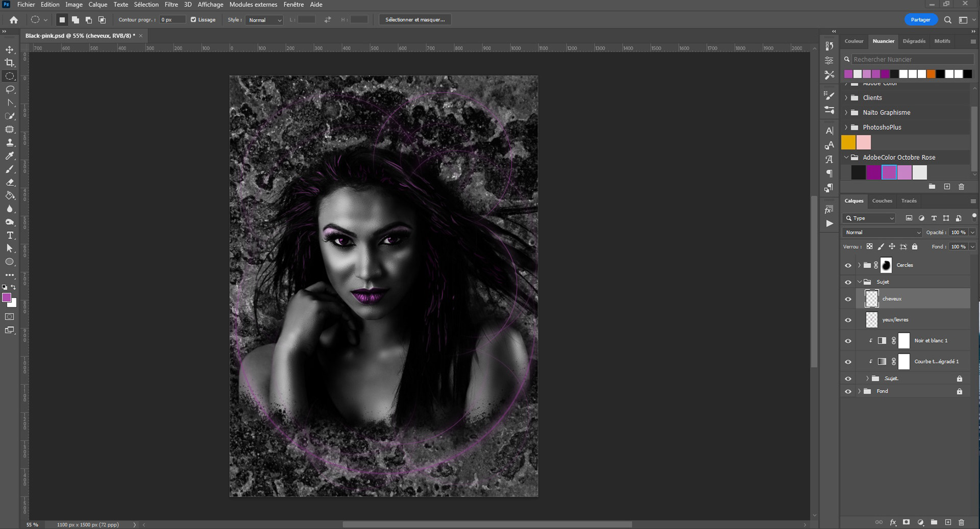The height and width of the screenshot is (529, 980).
Task: Delete the selected swatch with trash icon
Action: click(961, 187)
